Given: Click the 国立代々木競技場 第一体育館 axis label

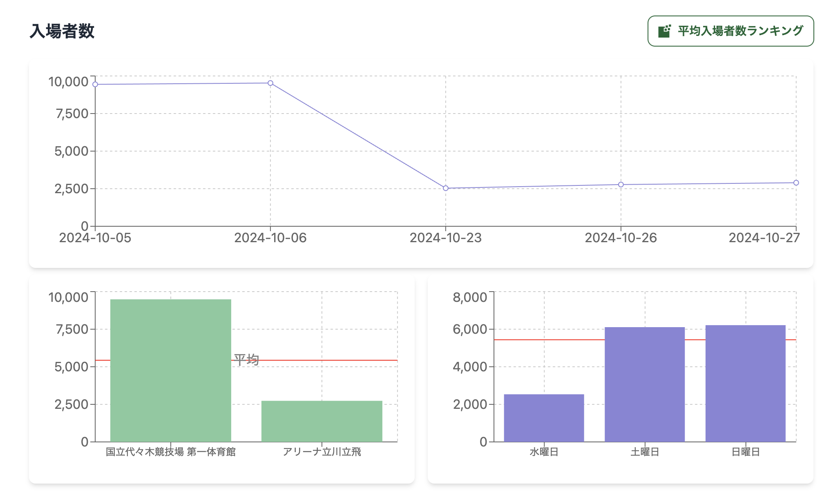Looking at the screenshot, I should [x=171, y=452].
